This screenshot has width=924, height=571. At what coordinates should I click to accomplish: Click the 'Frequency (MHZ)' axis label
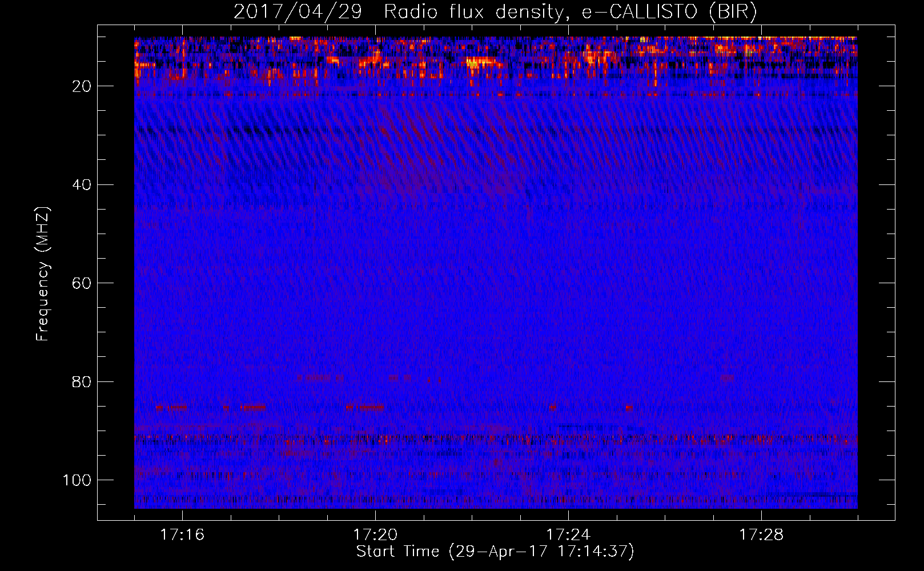coord(43,274)
